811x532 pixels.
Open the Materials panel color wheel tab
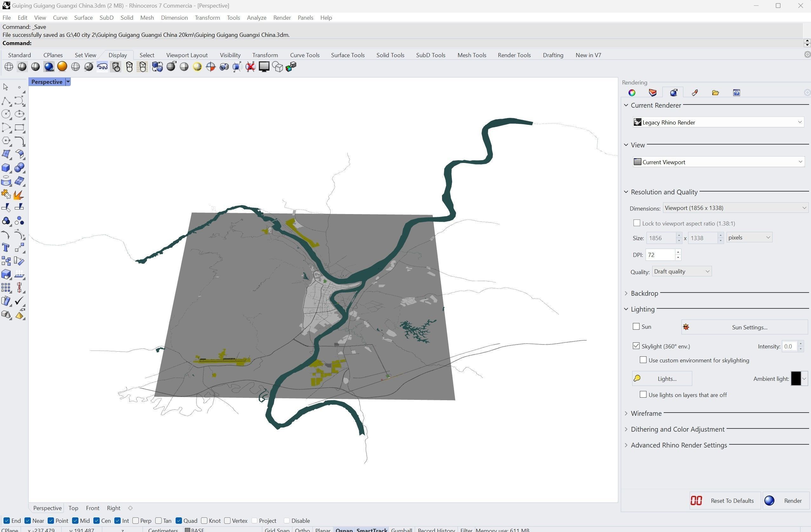coord(632,93)
